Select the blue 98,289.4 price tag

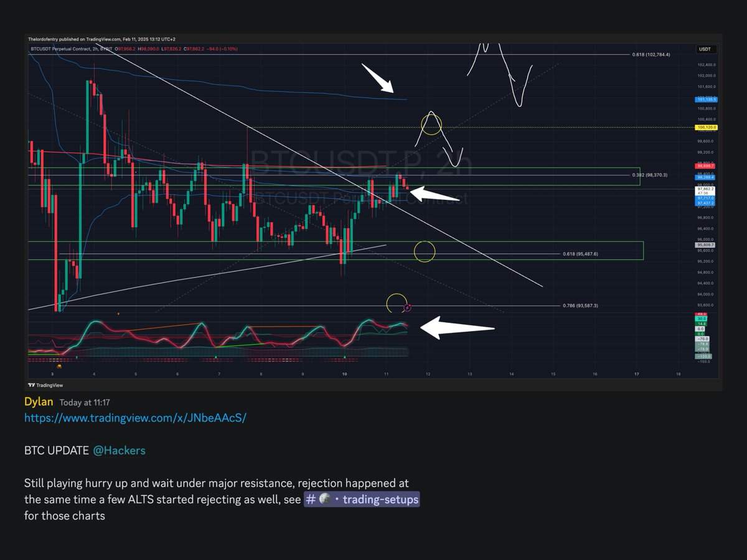pos(706,177)
